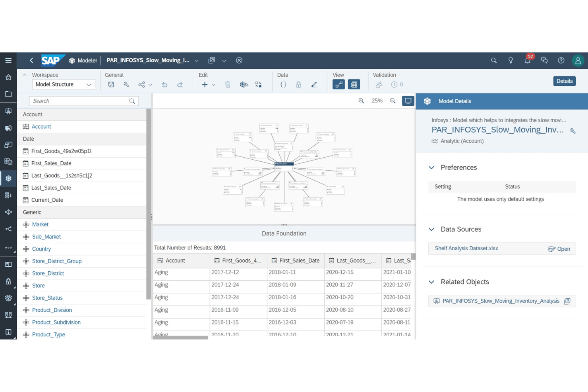Fit diagram to screen icon
The height and width of the screenshot is (392, 588).
[408, 101]
